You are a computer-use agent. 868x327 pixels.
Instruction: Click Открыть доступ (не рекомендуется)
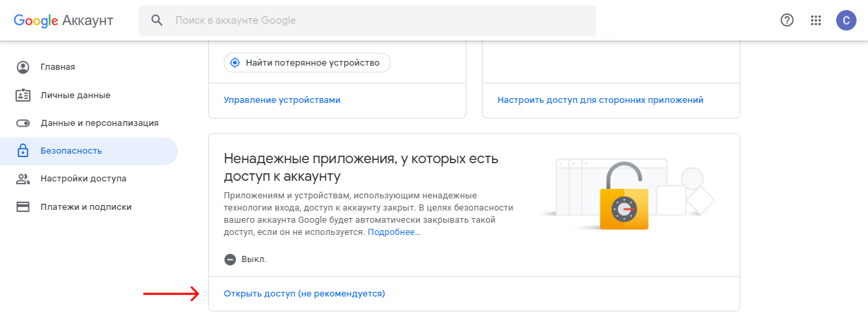[x=304, y=294]
